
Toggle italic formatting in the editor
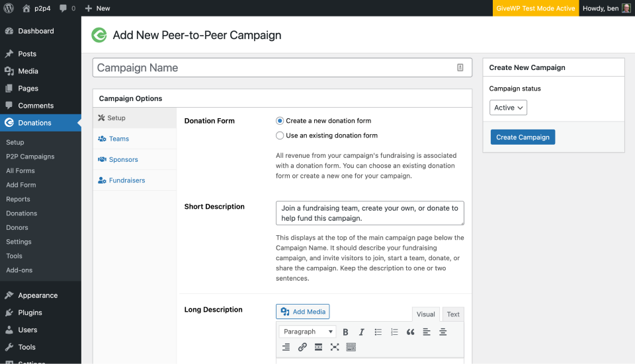pyautogui.click(x=362, y=332)
